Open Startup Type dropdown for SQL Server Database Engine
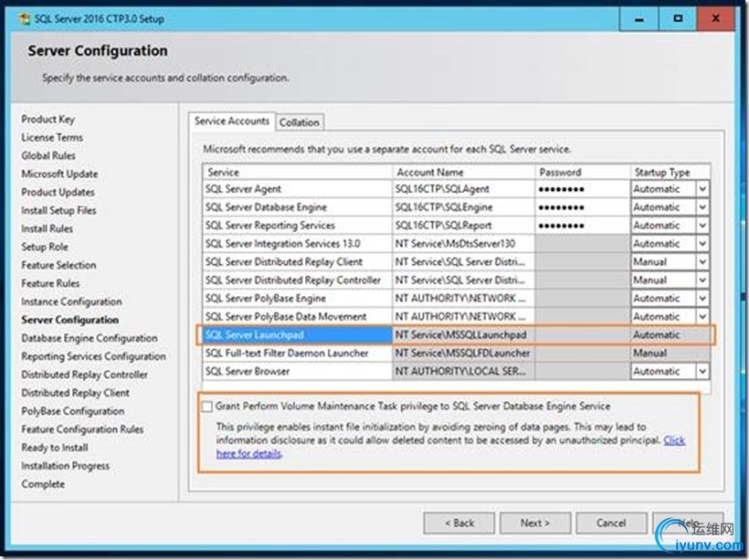This screenshot has height=560, width=749. (702, 207)
